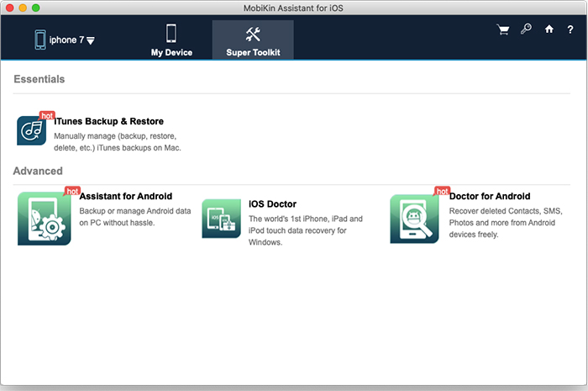Screen dimensions: 588x391
Task: Click the iTunes Backup & Restore icon
Action: click(32, 130)
